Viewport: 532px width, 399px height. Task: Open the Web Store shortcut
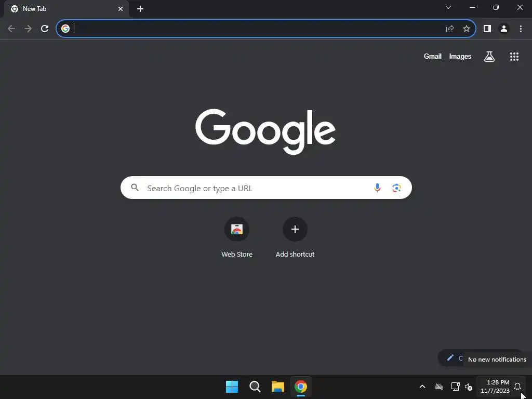tap(237, 237)
